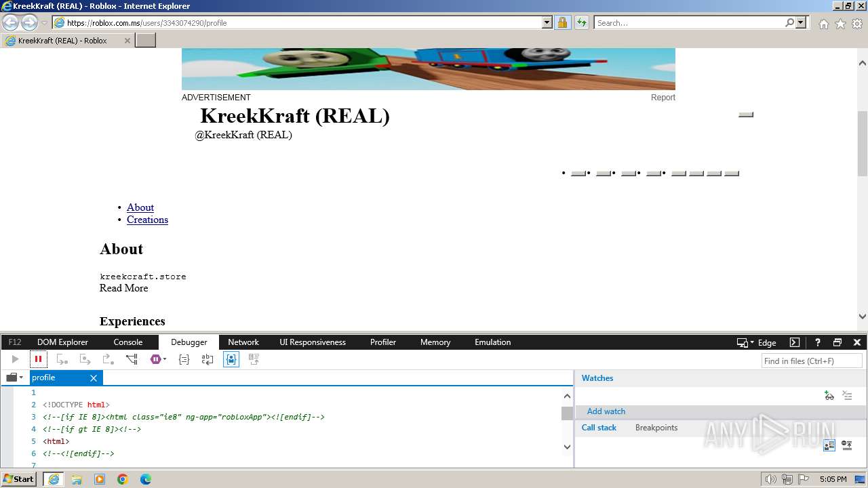Click the Step out debugger icon
This screenshot has width=868, height=488.
[108, 359]
